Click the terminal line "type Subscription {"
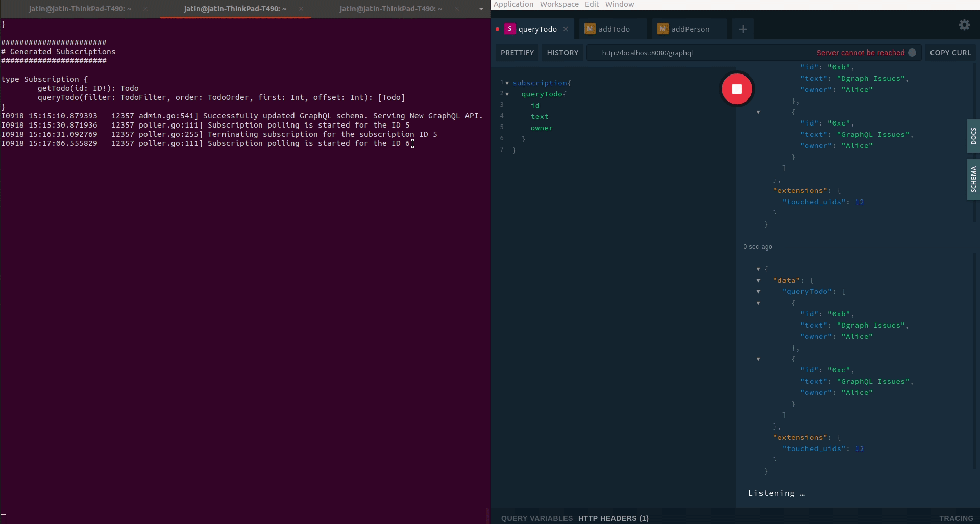Screen dimensions: 980x524 44,79
